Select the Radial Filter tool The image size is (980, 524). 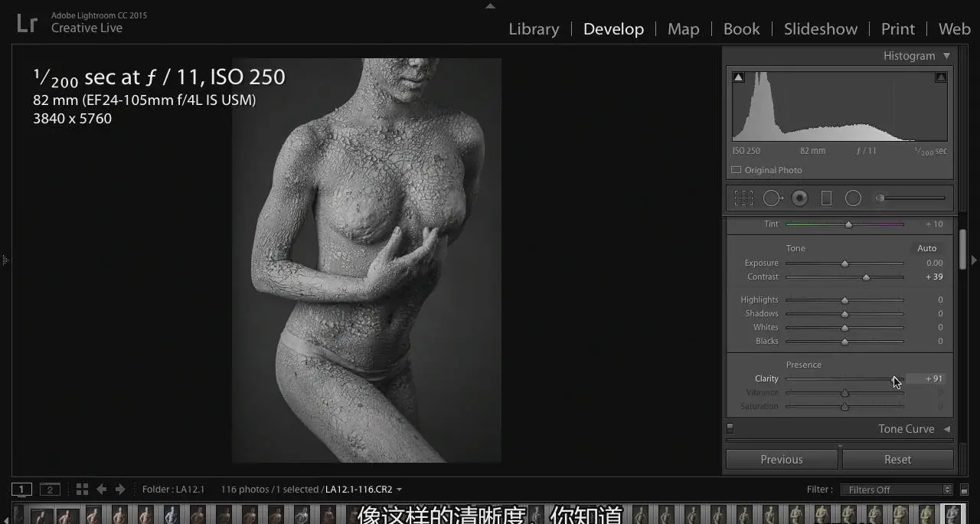[853, 198]
